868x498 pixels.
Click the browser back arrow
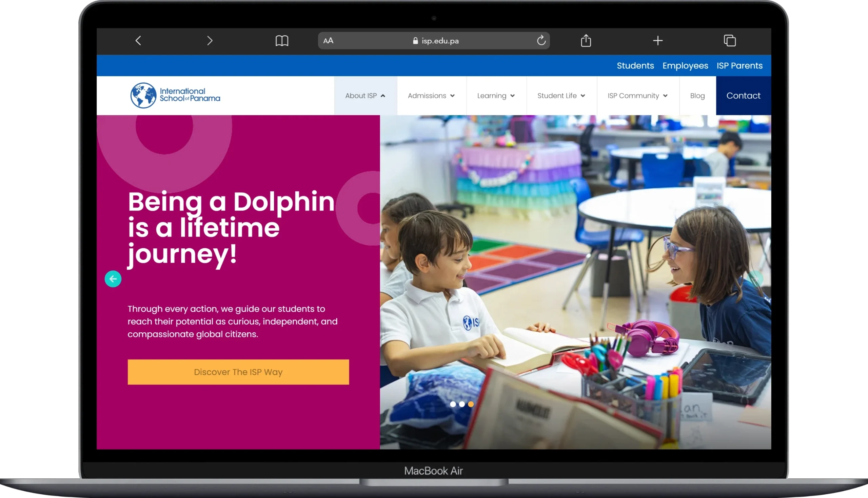click(x=138, y=41)
